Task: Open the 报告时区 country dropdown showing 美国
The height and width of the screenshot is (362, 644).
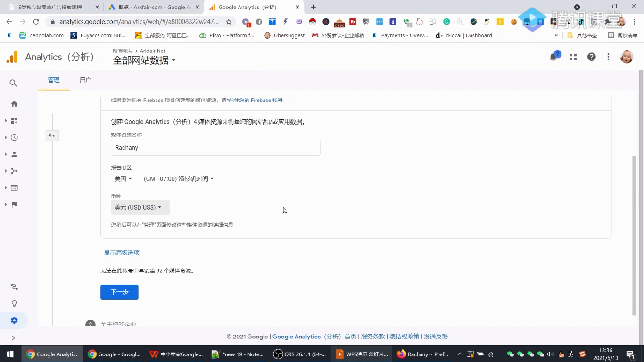Action: 122,178
